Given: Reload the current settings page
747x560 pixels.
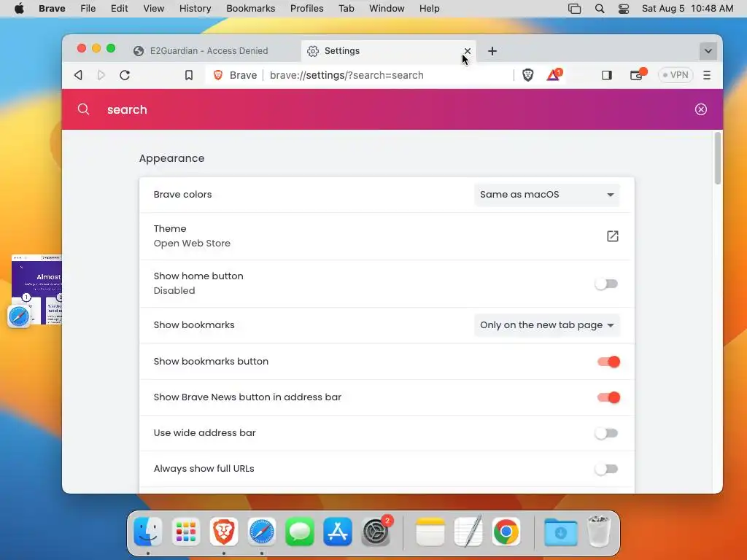Looking at the screenshot, I should click(125, 75).
